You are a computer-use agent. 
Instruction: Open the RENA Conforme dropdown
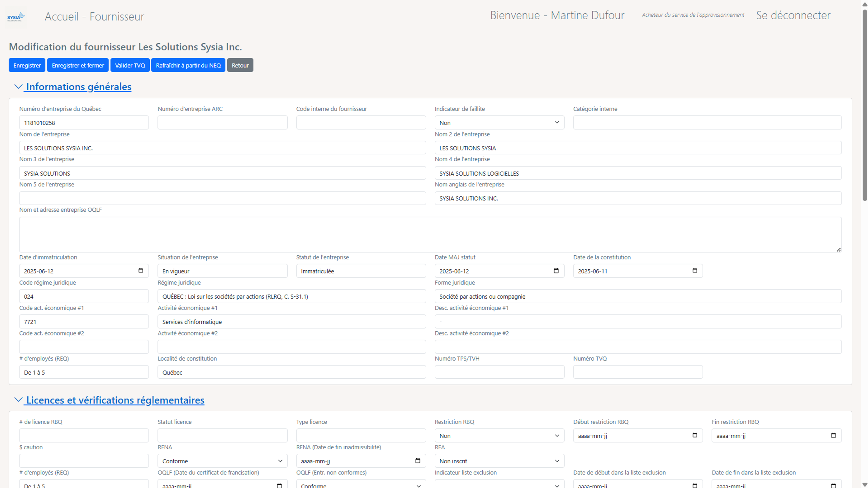click(222, 461)
